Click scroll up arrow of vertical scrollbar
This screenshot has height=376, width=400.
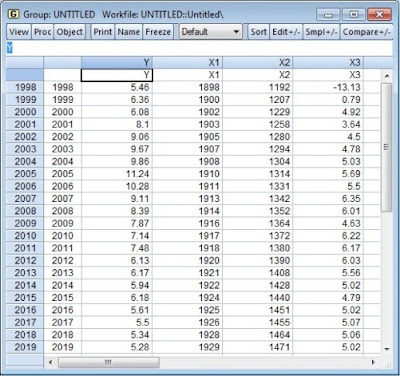point(387,76)
